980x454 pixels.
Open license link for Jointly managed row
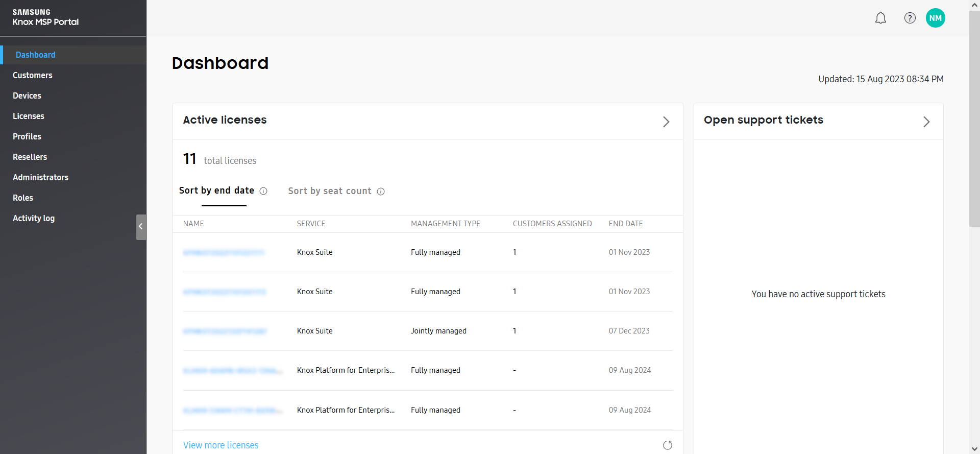[x=225, y=331]
